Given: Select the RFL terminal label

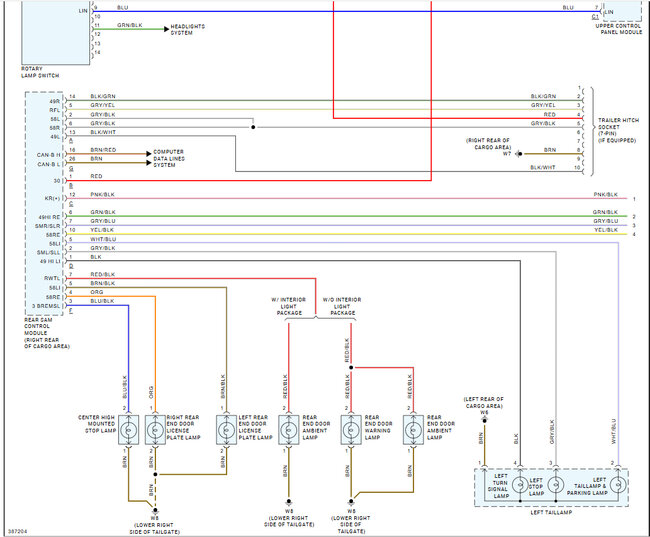Looking at the screenshot, I should coord(54,110).
